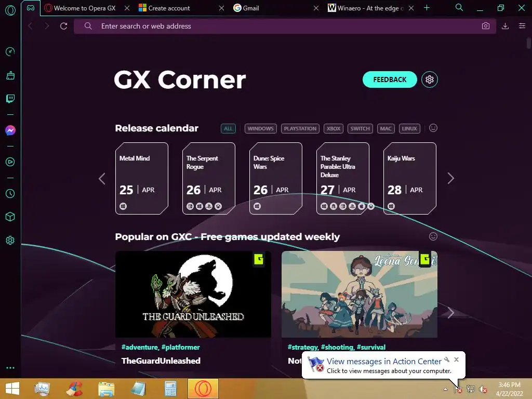Close the Create account tab

pos(221,8)
